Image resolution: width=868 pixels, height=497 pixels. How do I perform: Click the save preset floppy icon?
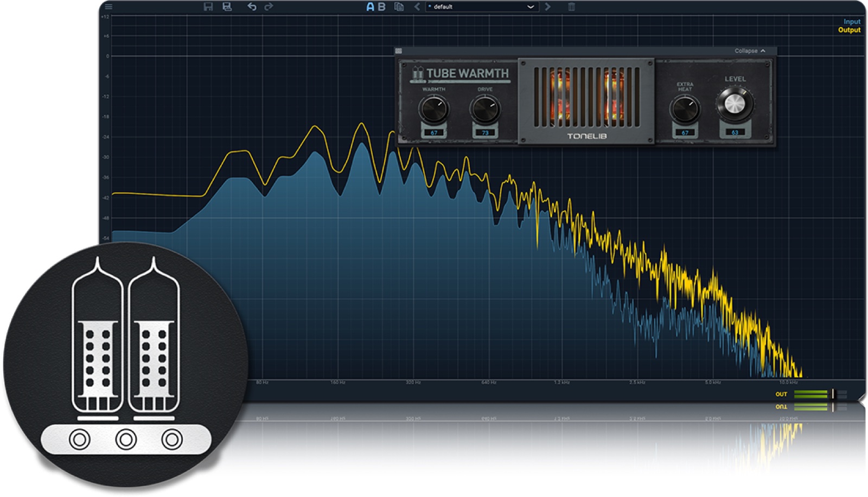[x=208, y=7]
